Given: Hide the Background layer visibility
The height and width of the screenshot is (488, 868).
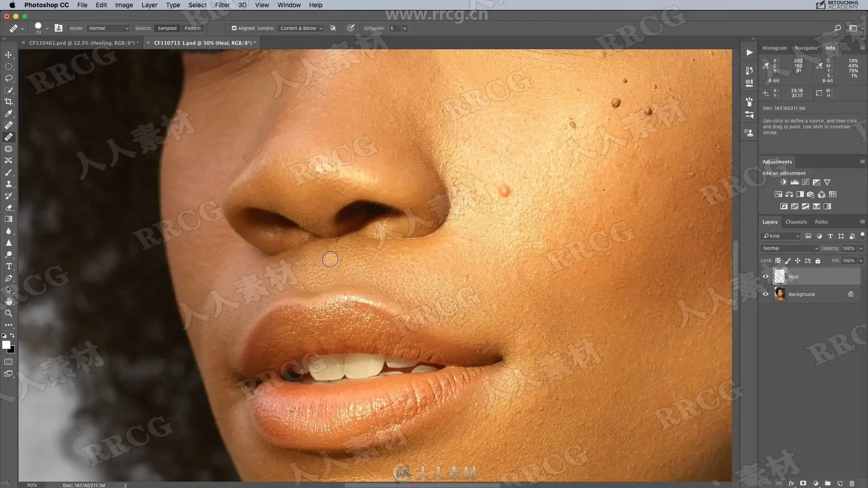Looking at the screenshot, I should coord(765,294).
